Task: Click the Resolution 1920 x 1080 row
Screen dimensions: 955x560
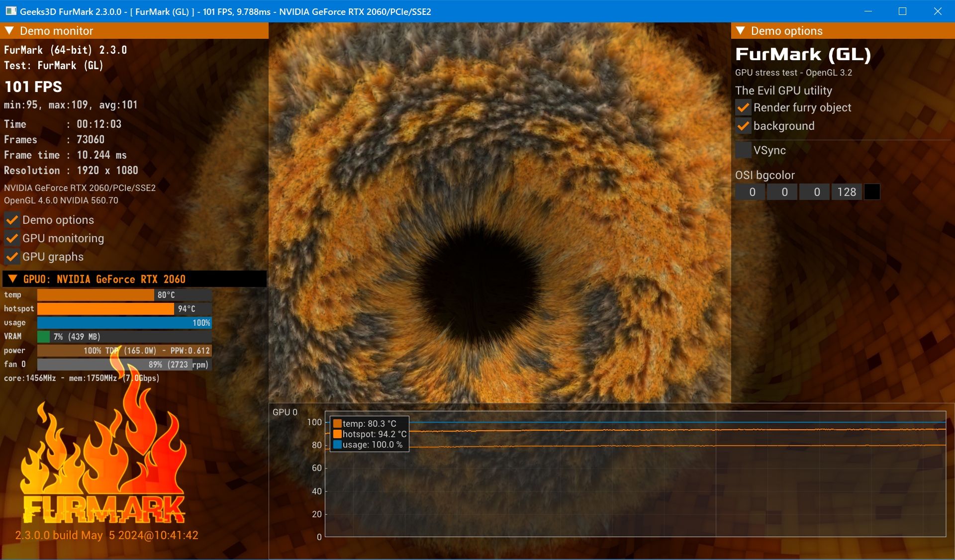Action: point(71,170)
